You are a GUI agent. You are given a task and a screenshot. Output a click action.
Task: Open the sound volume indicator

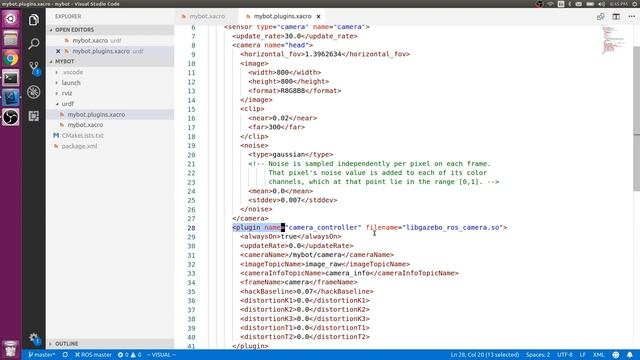601,4
